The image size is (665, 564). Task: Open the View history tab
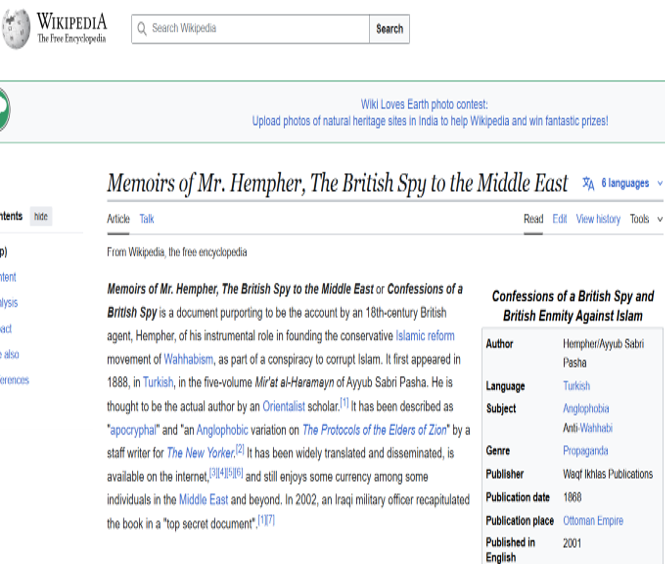[598, 219]
